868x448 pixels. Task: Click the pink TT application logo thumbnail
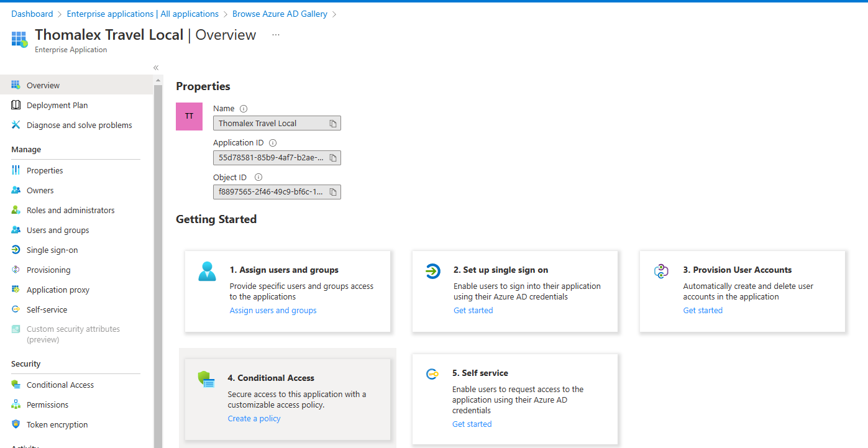tap(190, 116)
